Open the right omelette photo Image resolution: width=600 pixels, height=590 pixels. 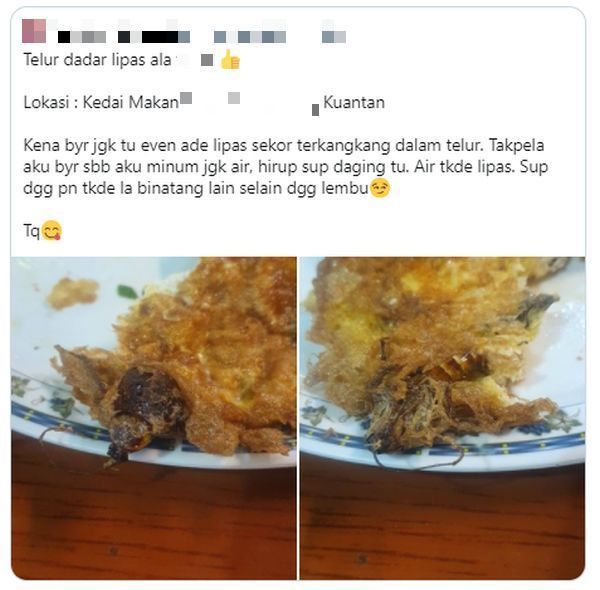click(x=442, y=418)
